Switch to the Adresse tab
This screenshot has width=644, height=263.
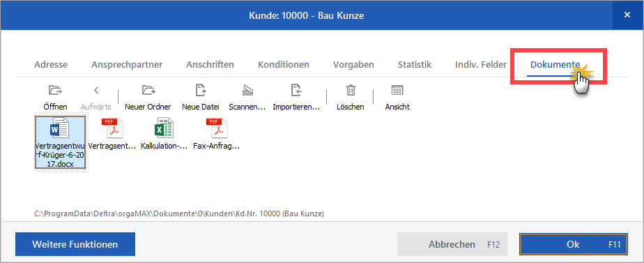click(x=51, y=64)
